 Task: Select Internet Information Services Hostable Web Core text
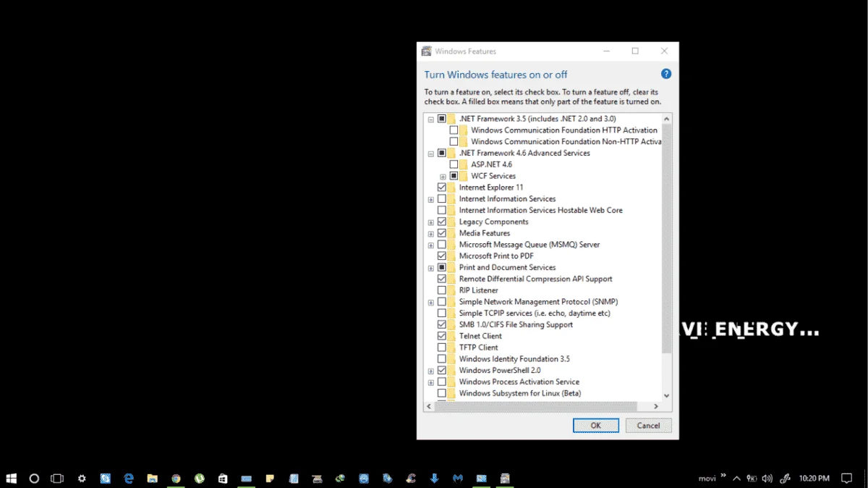point(540,210)
